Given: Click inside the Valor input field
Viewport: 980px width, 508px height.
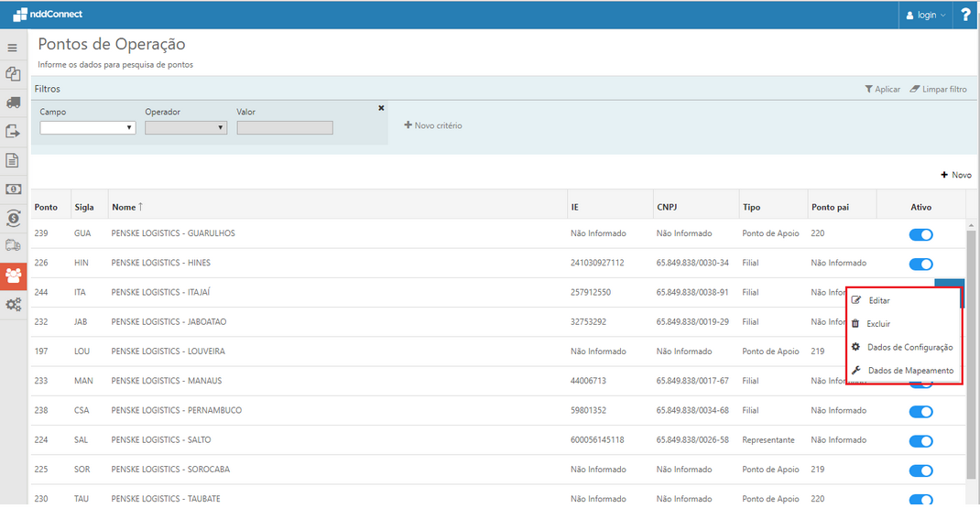Looking at the screenshot, I should click(285, 128).
